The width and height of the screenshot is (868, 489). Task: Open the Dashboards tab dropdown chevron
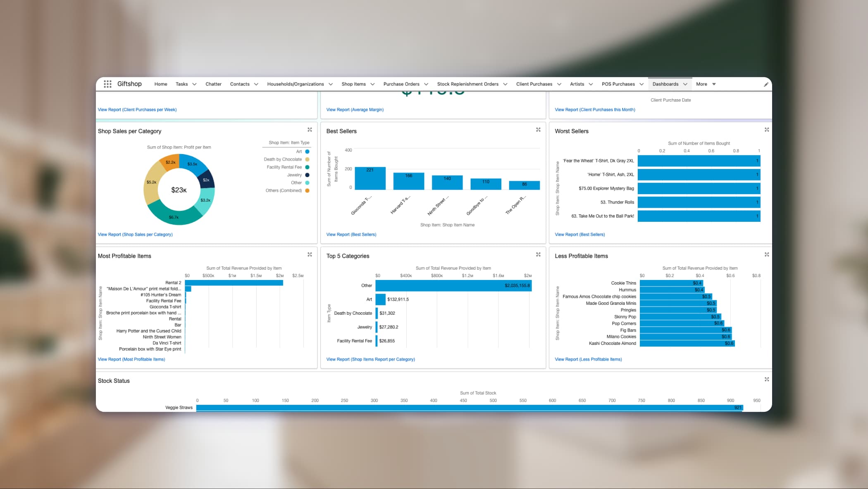[x=686, y=84]
